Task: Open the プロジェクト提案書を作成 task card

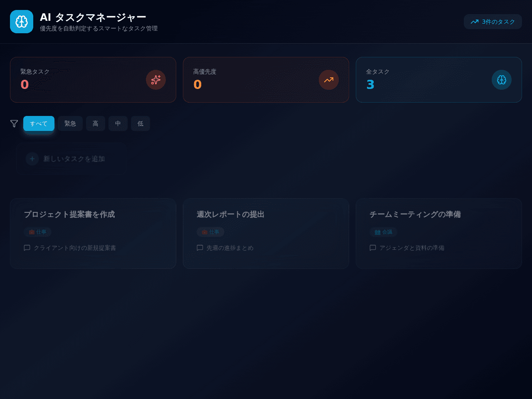Action: (93, 234)
